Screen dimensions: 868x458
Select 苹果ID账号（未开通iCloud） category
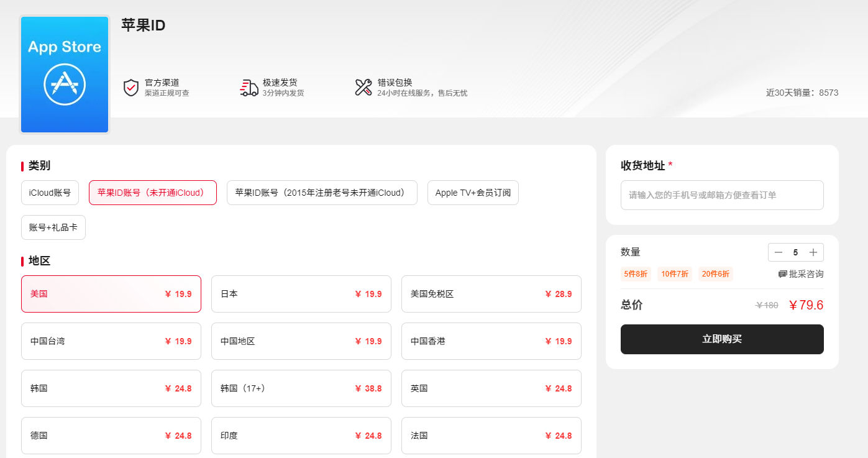[x=153, y=193]
